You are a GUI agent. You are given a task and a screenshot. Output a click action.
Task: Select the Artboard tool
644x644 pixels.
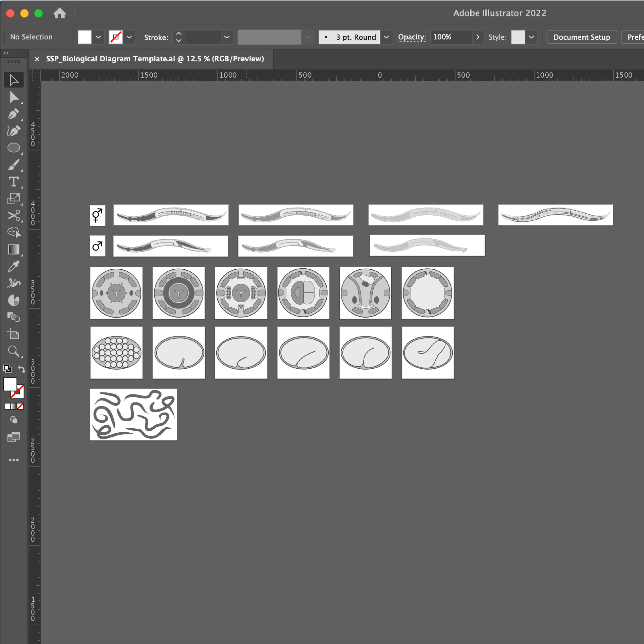pos(14,334)
